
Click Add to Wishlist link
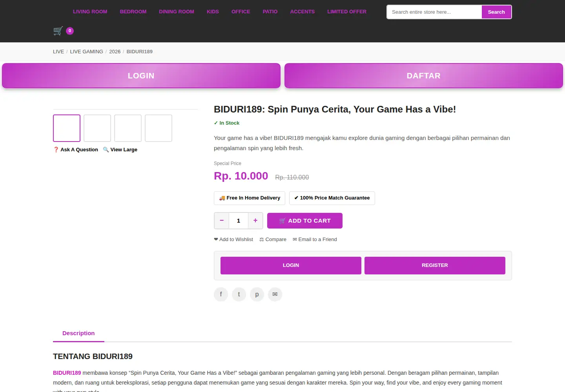233,240
